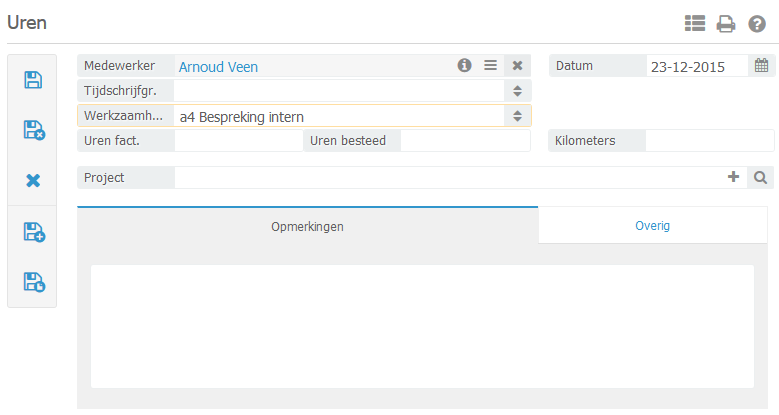
Task: Click the save and new icon
Action: (x=33, y=232)
